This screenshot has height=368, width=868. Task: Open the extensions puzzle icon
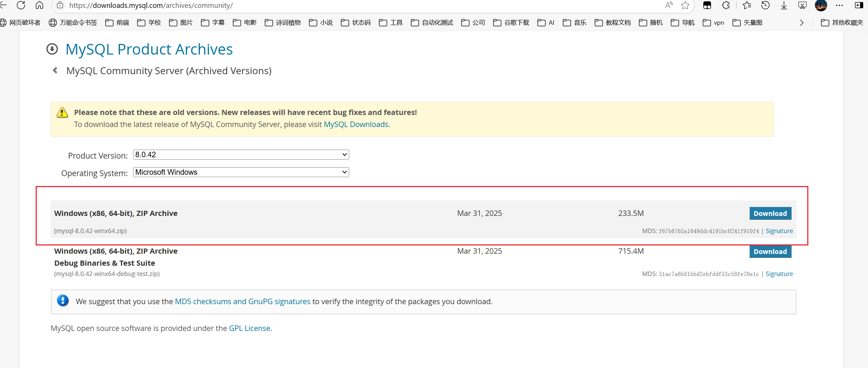[726, 5]
